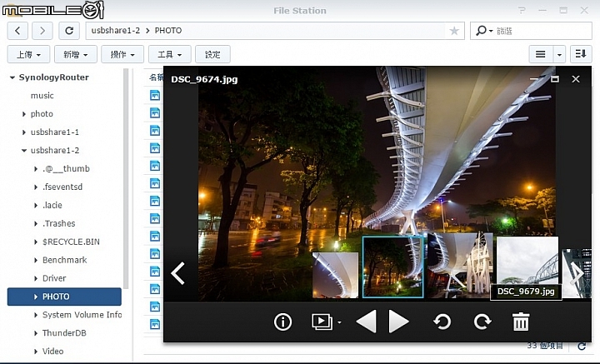600x364 pixels.
Task: Open the Tools dropdown button
Action: [x=169, y=54]
